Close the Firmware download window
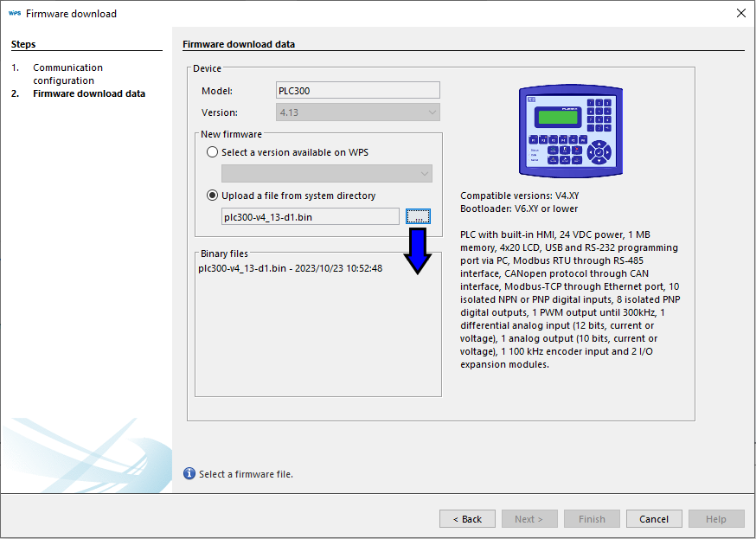Viewport: 756px width, 539px height. pyautogui.click(x=740, y=14)
